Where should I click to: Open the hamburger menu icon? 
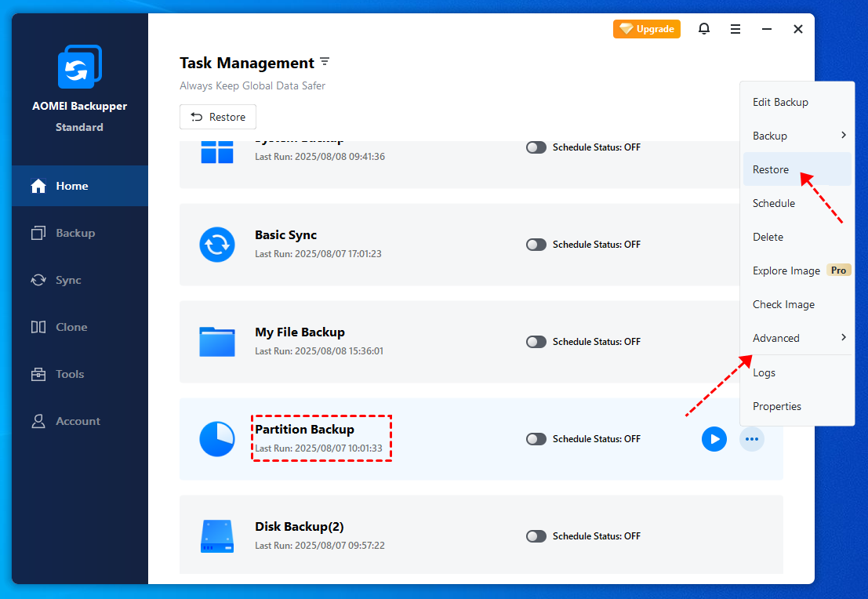tap(735, 29)
